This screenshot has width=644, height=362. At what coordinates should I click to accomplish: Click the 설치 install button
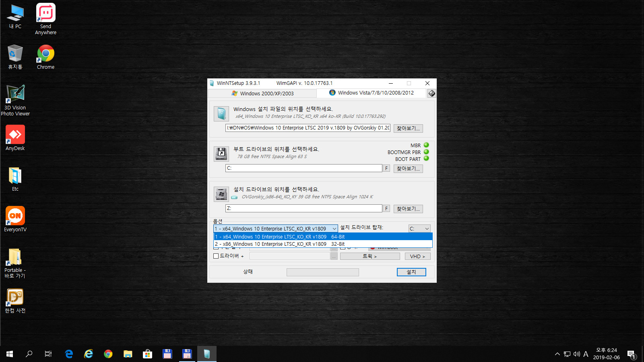(411, 272)
